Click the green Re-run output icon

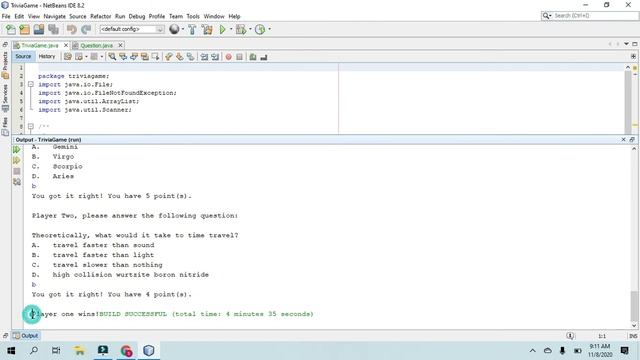coord(17,150)
